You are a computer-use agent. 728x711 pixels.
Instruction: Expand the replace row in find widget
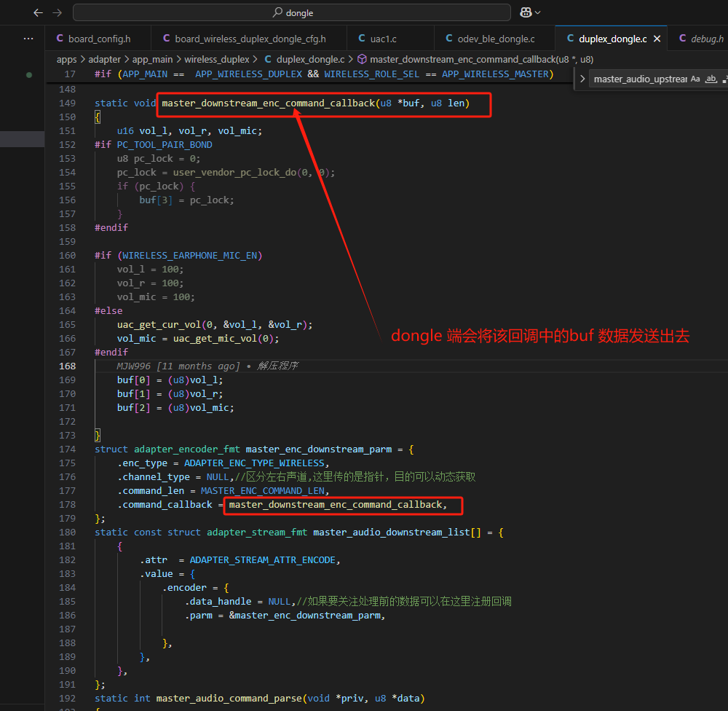click(582, 79)
